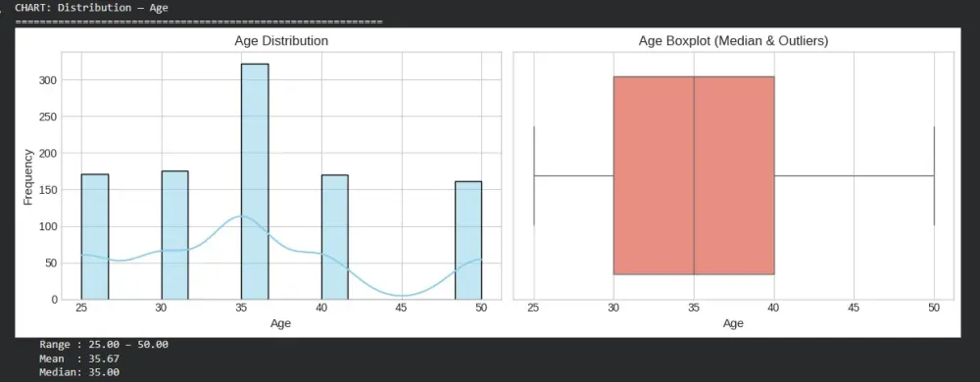Viewport: 980px width, 382px height.
Task: Click histogram x-axis tick label '50'
Action: click(481, 308)
